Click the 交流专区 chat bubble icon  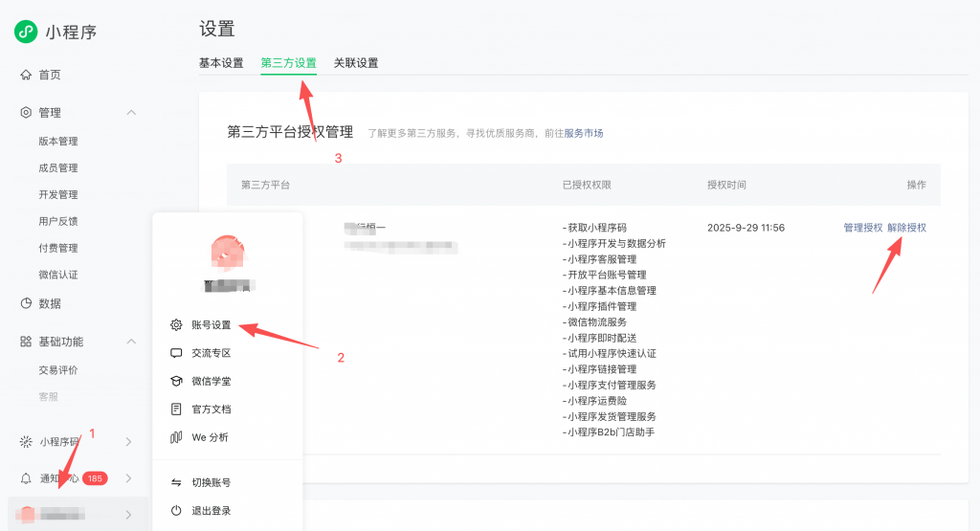pos(176,353)
